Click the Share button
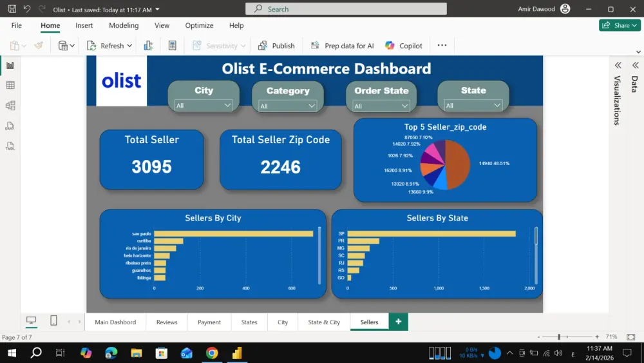The image size is (644, 363). (620, 25)
